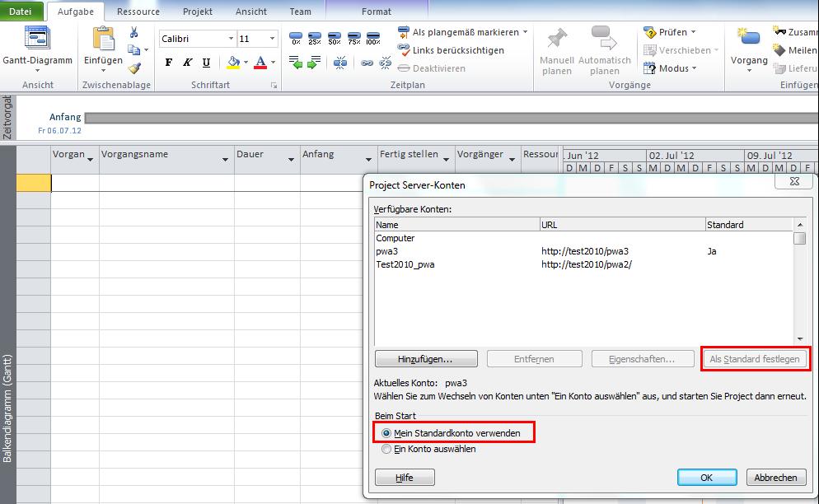Open the Calibri font name dropdown
This screenshot has height=504, width=819.
click(231, 39)
